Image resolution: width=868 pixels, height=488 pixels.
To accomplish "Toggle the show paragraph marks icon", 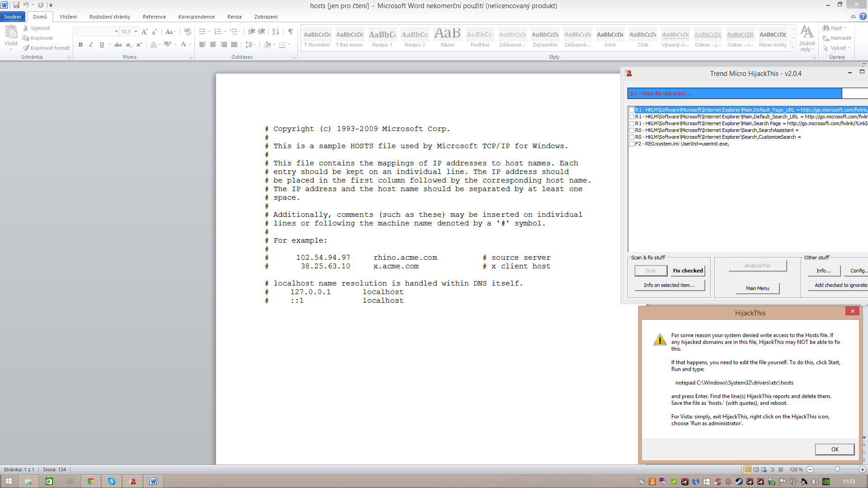I will point(290,32).
